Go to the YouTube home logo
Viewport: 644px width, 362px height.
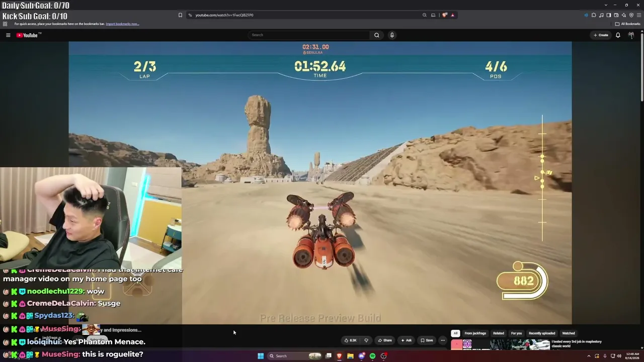28,35
